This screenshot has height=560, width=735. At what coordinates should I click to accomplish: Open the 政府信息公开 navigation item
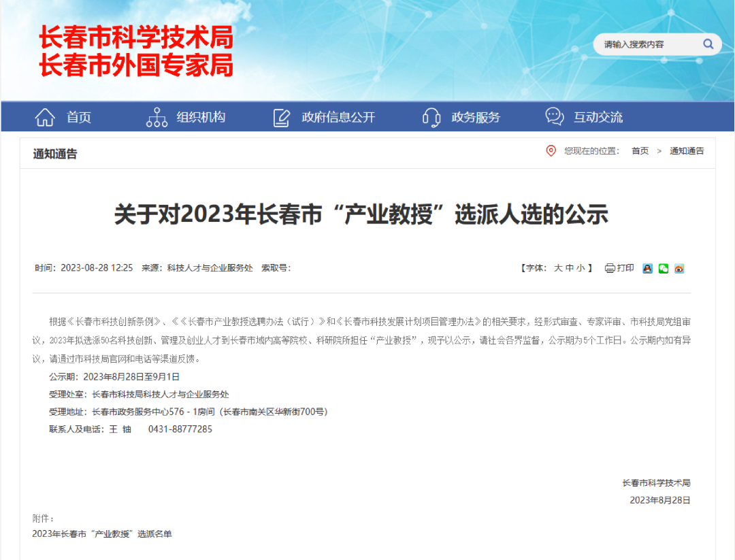(x=338, y=117)
